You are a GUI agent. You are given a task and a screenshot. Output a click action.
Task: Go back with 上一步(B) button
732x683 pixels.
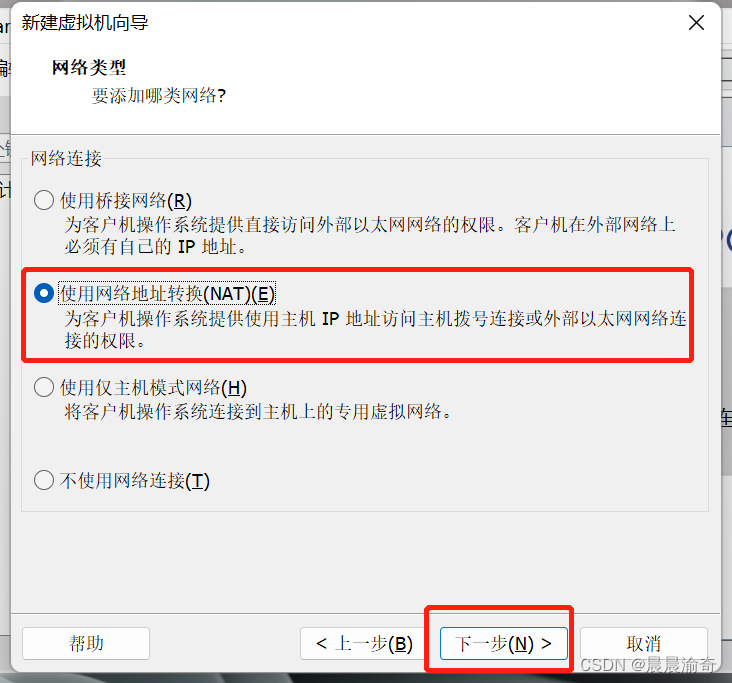364,643
